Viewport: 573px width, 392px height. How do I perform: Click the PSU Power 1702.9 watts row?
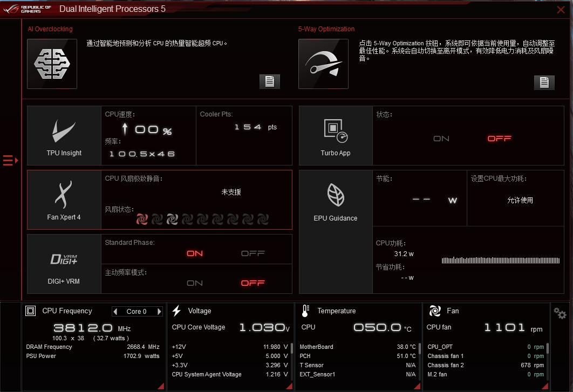point(93,356)
